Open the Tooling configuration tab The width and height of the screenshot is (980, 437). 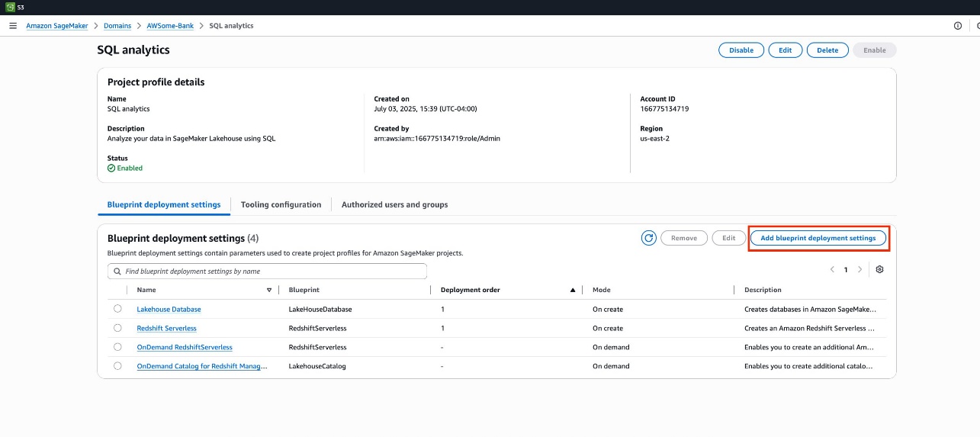tap(281, 204)
